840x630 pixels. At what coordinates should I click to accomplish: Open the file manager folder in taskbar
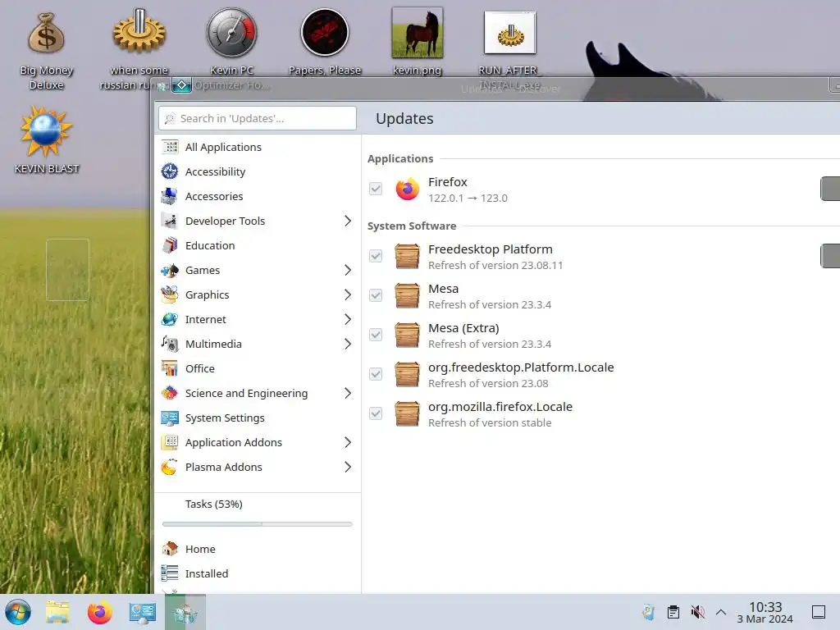(x=58, y=612)
